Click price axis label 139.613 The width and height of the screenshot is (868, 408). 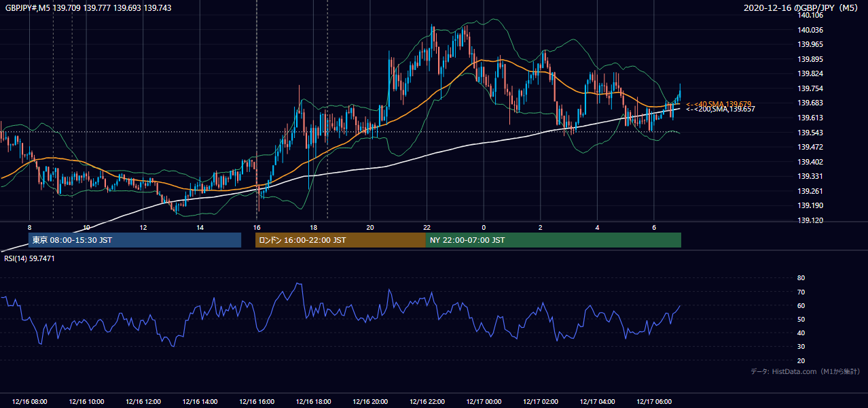click(x=812, y=118)
